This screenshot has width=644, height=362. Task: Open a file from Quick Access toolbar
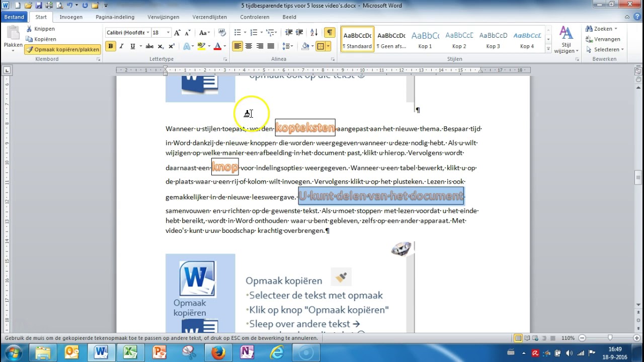[28, 6]
